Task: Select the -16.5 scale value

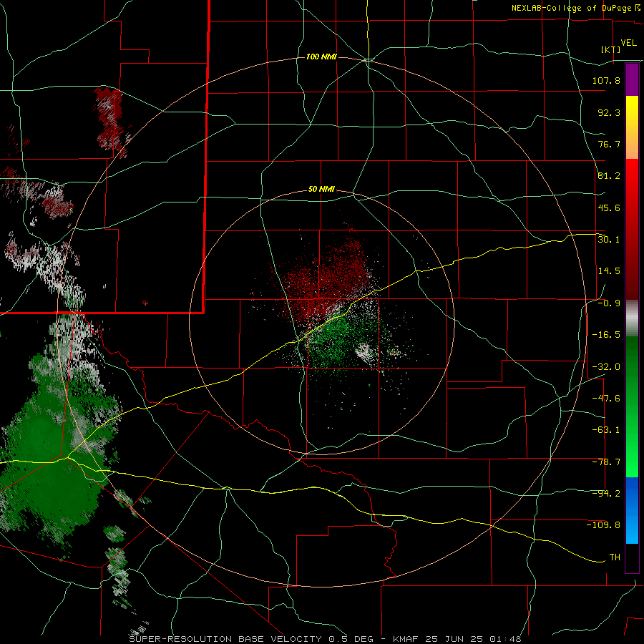Action: pos(606,335)
